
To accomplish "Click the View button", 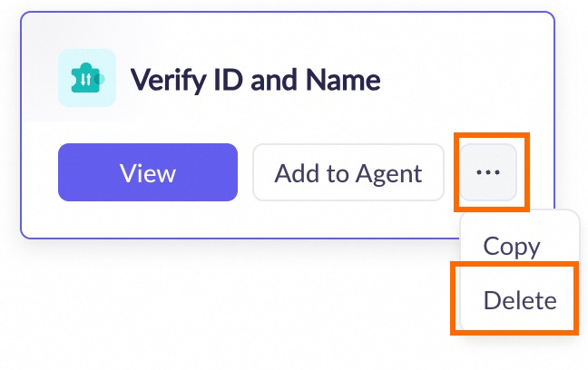I will pos(148,172).
